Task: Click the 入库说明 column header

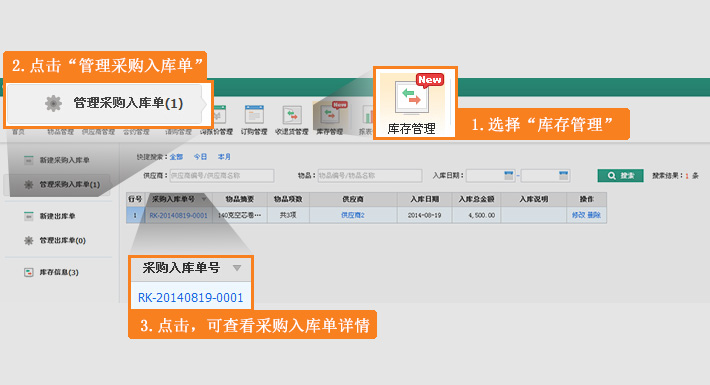Action: 534,199
